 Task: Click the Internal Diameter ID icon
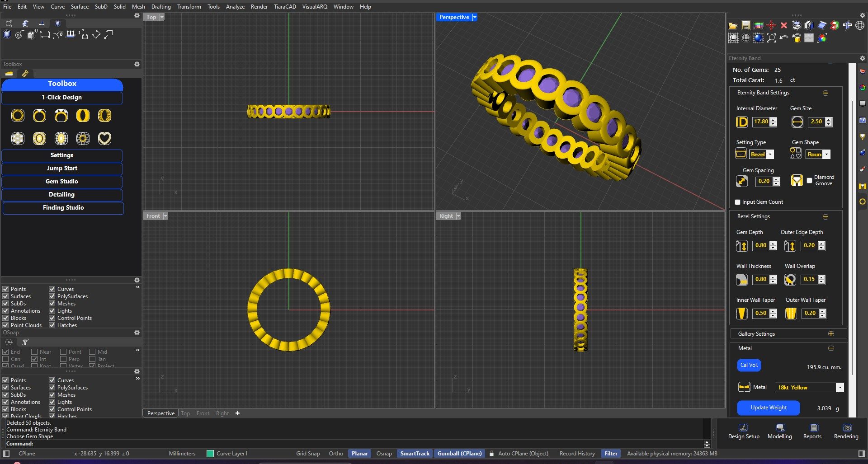[x=742, y=122]
